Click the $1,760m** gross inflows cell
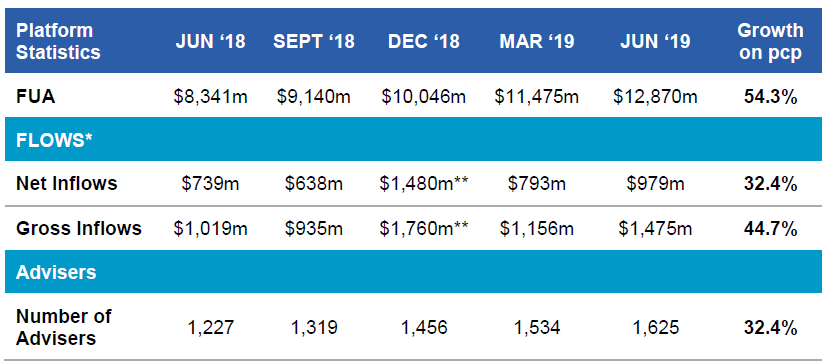 tap(424, 229)
